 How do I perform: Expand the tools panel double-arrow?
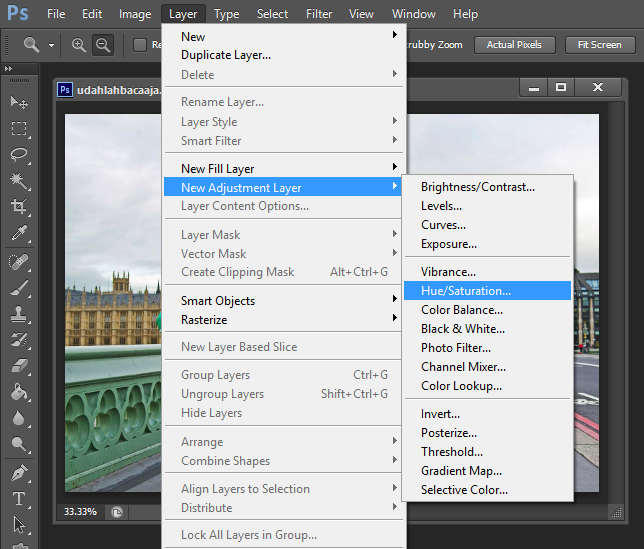8,69
